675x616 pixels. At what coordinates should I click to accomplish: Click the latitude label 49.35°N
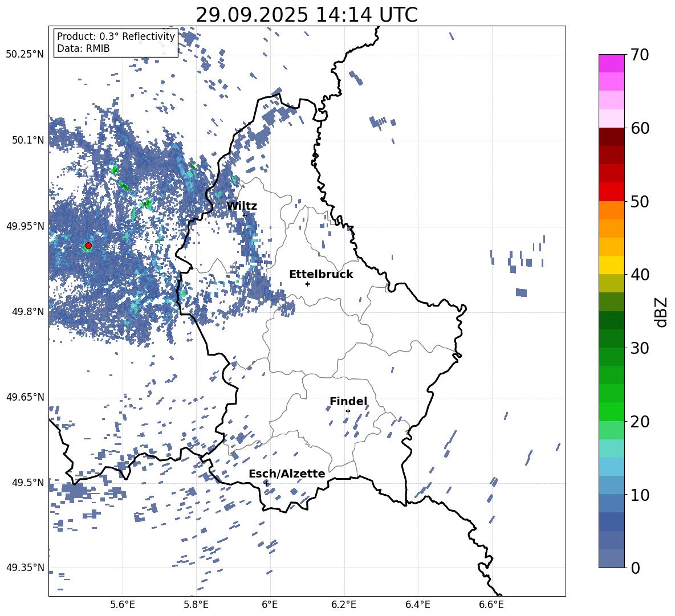(25, 568)
